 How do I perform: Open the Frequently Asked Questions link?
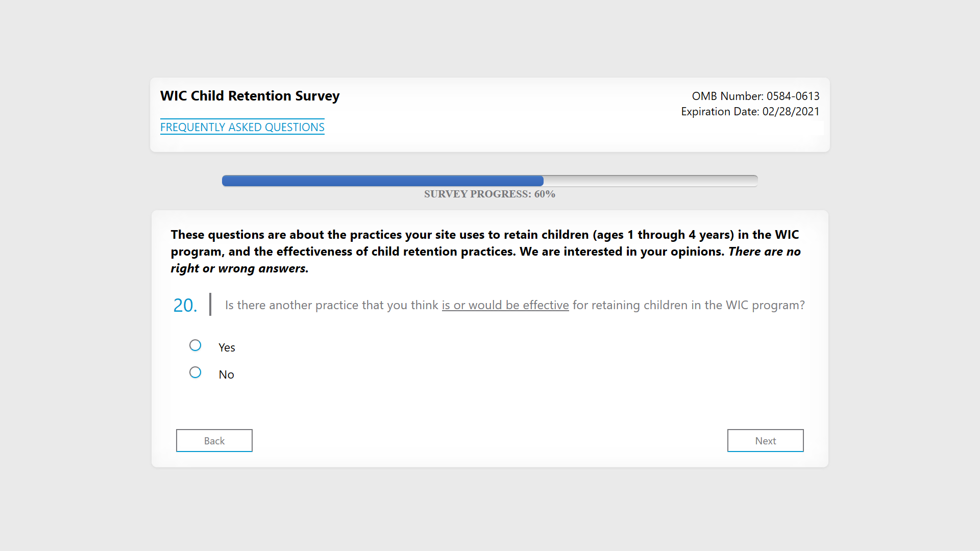242,127
